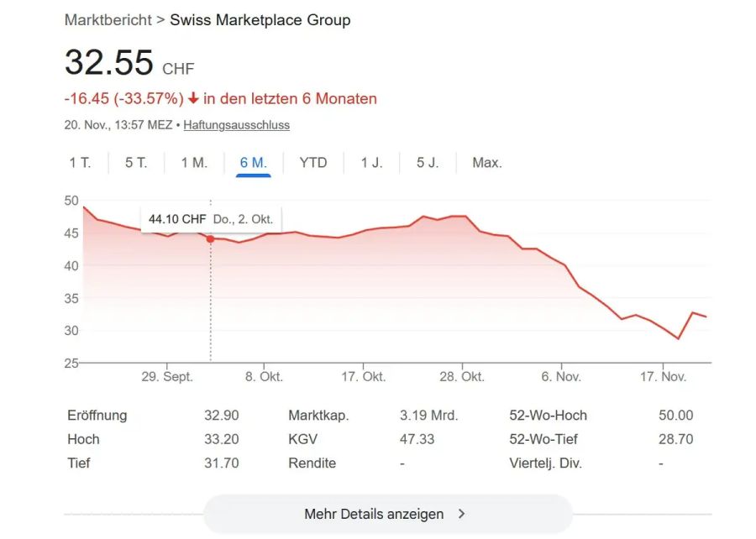Image resolution: width=756 pixels, height=539 pixels.
Task: Display the Max. price history
Action: click(x=486, y=163)
